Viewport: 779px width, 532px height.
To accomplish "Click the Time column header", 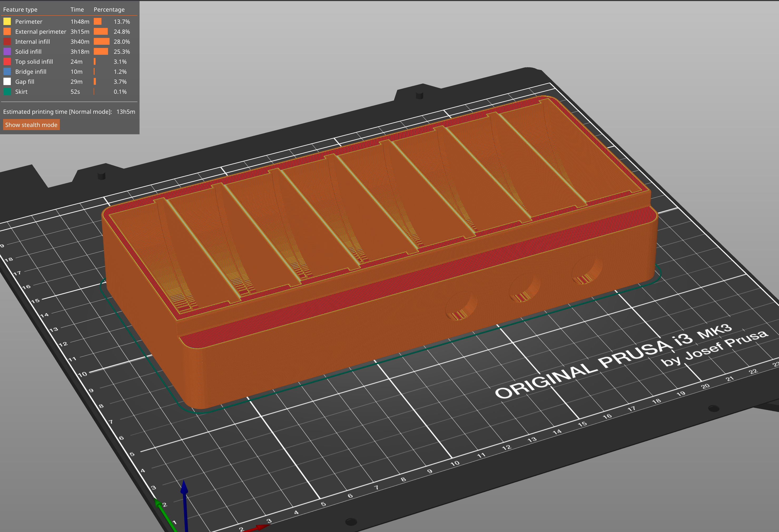I will (x=77, y=9).
